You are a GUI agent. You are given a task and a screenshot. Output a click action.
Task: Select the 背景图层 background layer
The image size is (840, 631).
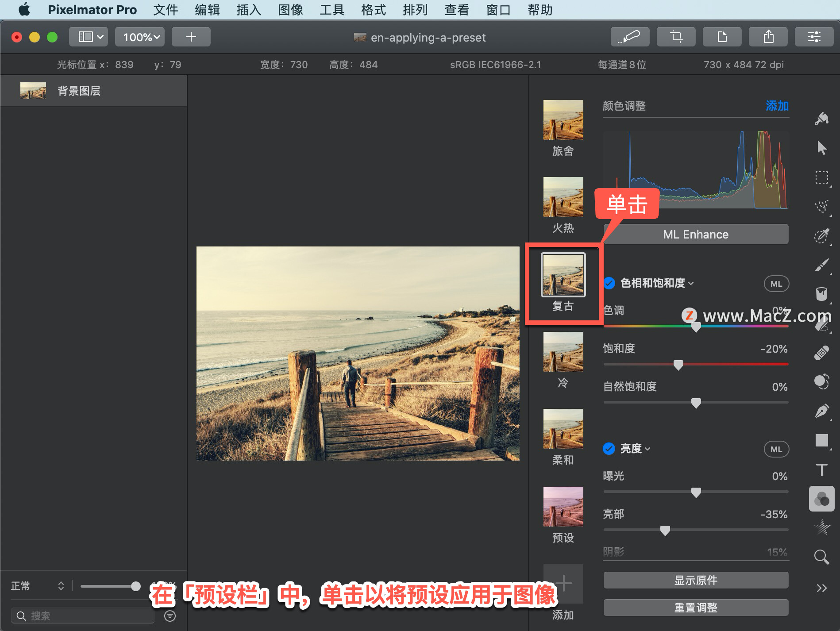tap(93, 91)
